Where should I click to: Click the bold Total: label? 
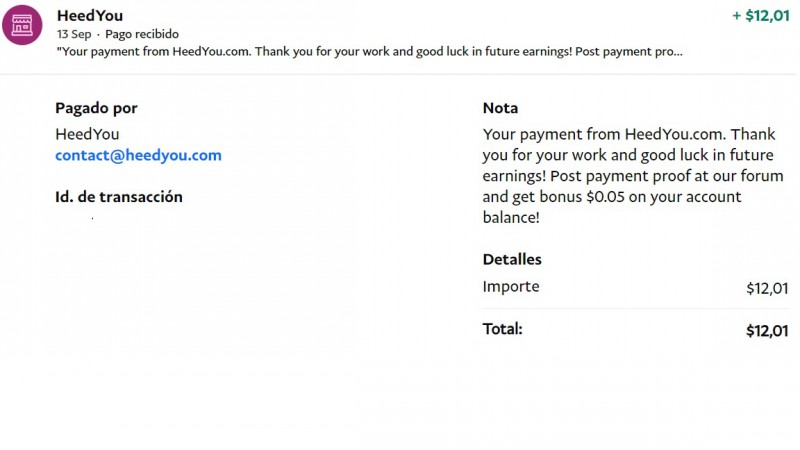coord(503,328)
